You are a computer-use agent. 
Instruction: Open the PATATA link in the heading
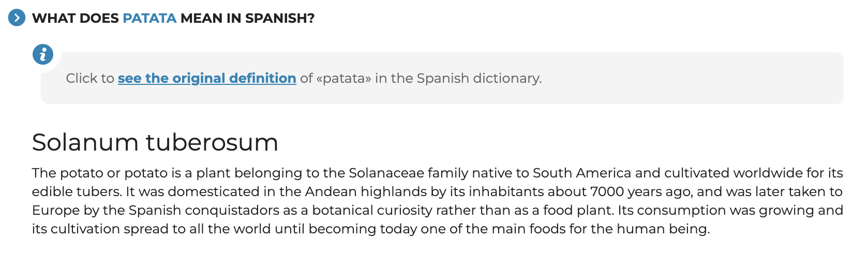click(149, 18)
